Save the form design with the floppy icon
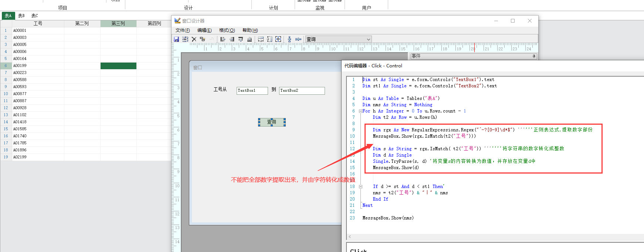The height and width of the screenshot is (252, 644). 176,39
